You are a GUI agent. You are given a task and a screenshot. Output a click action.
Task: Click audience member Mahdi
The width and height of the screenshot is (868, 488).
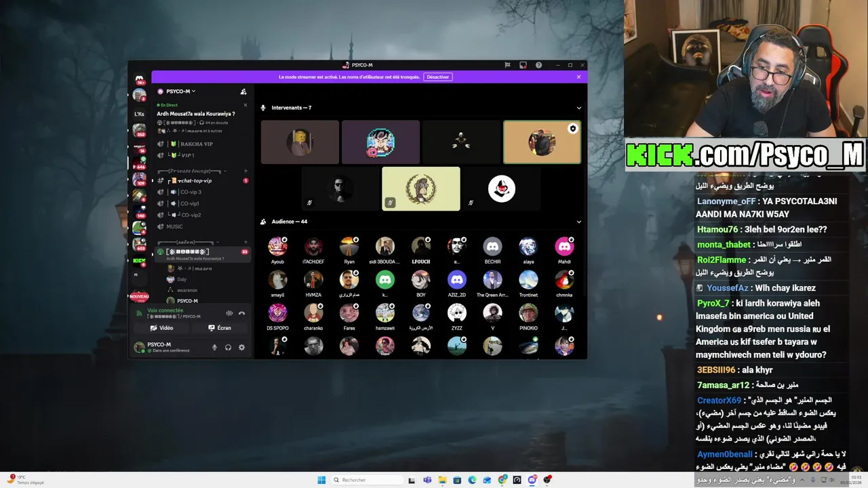[564, 250]
